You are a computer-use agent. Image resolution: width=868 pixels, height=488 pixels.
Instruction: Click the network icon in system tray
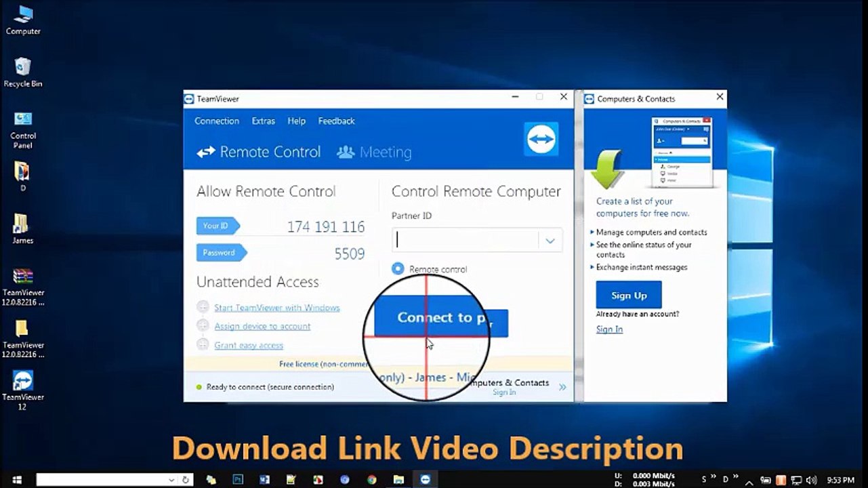(796, 480)
